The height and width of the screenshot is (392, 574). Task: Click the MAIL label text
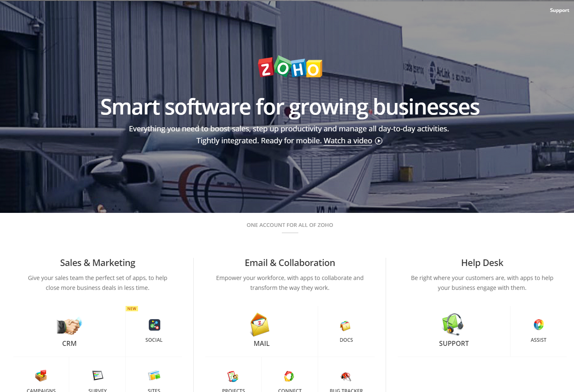pos(262,343)
